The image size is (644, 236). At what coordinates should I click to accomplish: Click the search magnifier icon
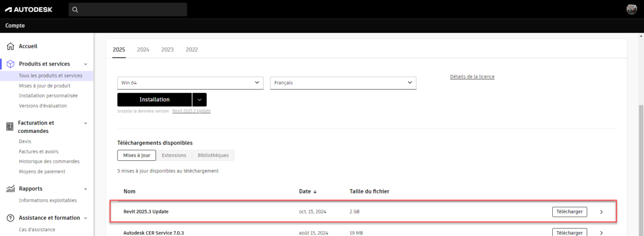(x=75, y=10)
